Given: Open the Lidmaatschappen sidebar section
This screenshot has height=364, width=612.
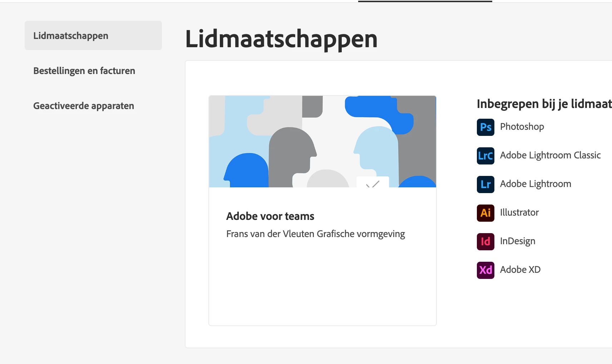Looking at the screenshot, I should (93, 35).
